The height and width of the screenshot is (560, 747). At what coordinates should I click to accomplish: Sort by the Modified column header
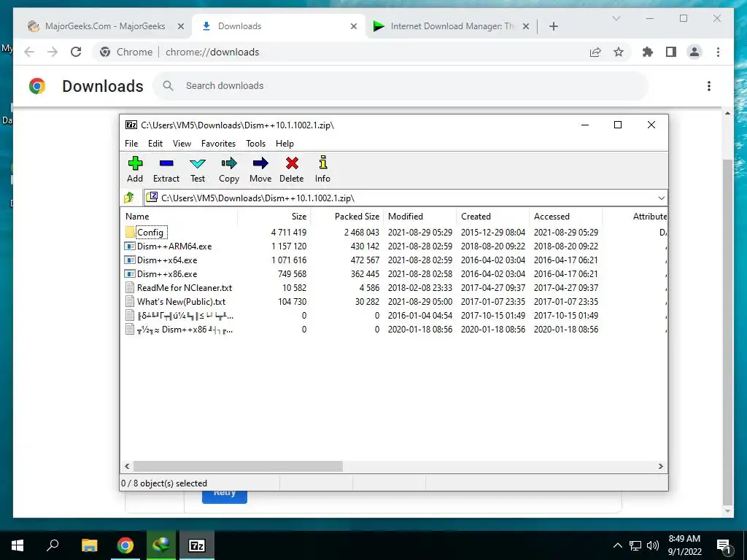click(x=419, y=216)
